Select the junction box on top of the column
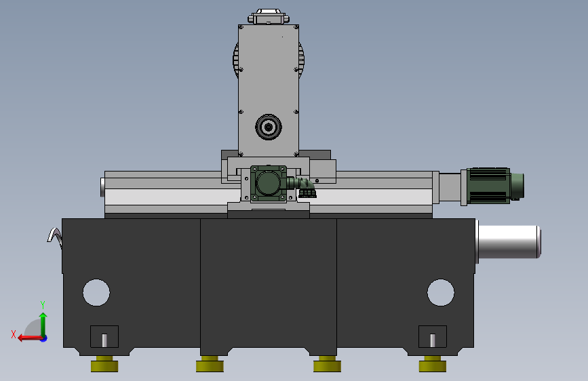The height and width of the screenshot is (381, 588). click(269, 17)
